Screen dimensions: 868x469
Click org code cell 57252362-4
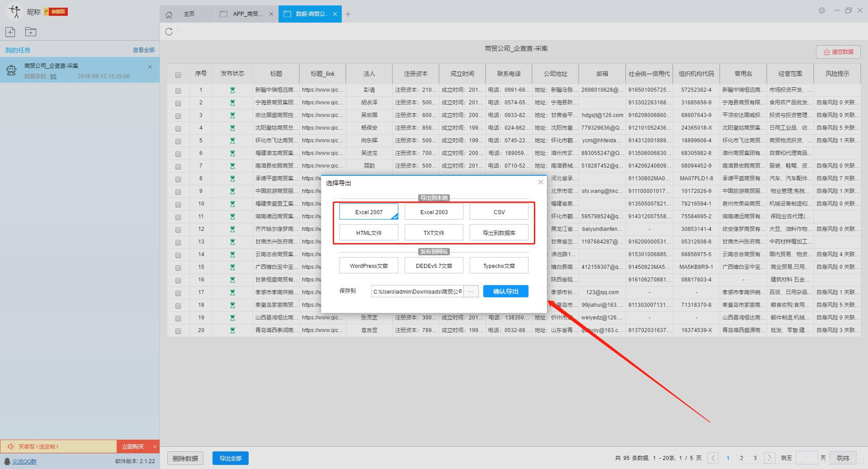696,90
